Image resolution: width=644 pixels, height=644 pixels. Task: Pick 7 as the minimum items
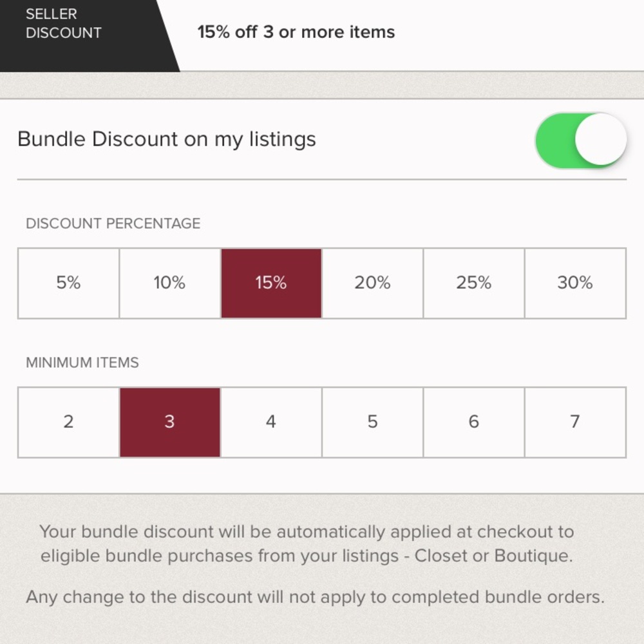point(575,422)
